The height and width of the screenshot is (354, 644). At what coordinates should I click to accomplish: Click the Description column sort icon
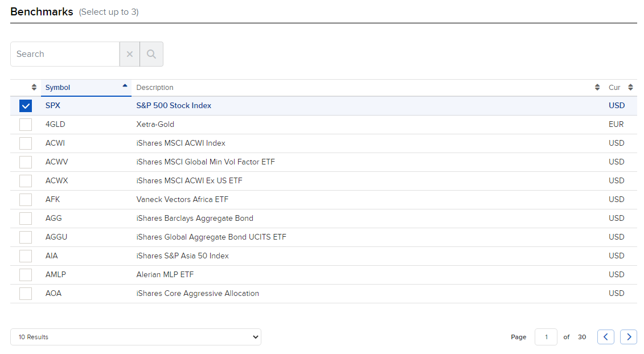(x=597, y=87)
